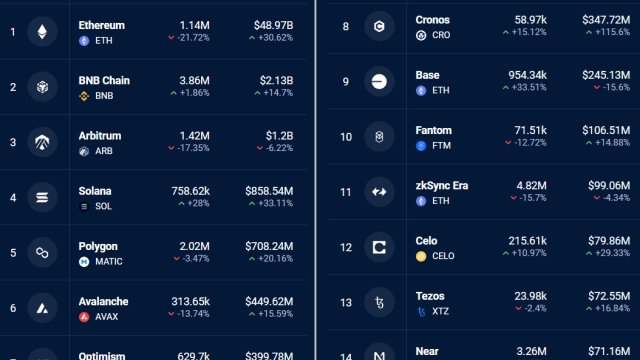Screen dimensions: 640x360
Task: Click the Arbitrum chain logo icon
Action: [42, 142]
